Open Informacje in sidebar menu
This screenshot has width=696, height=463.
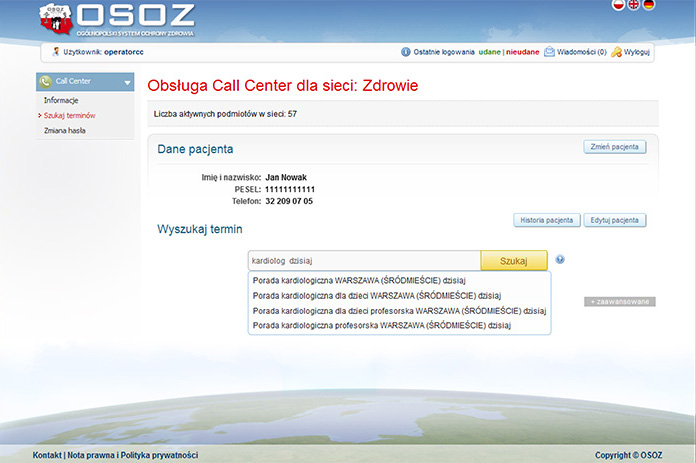pyautogui.click(x=61, y=100)
